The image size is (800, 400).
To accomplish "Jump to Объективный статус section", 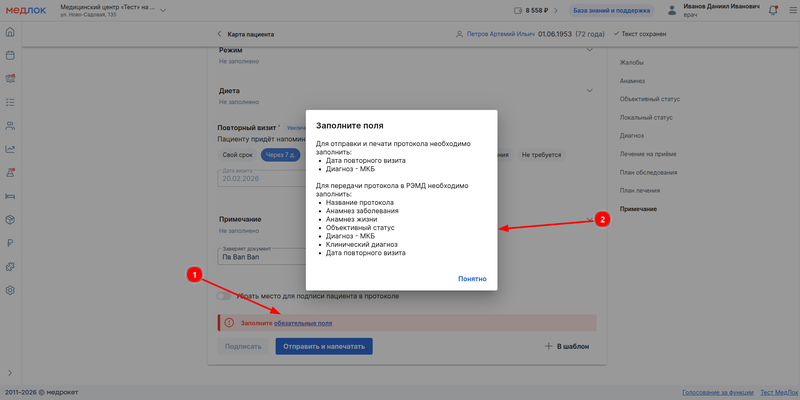I will pyautogui.click(x=649, y=99).
